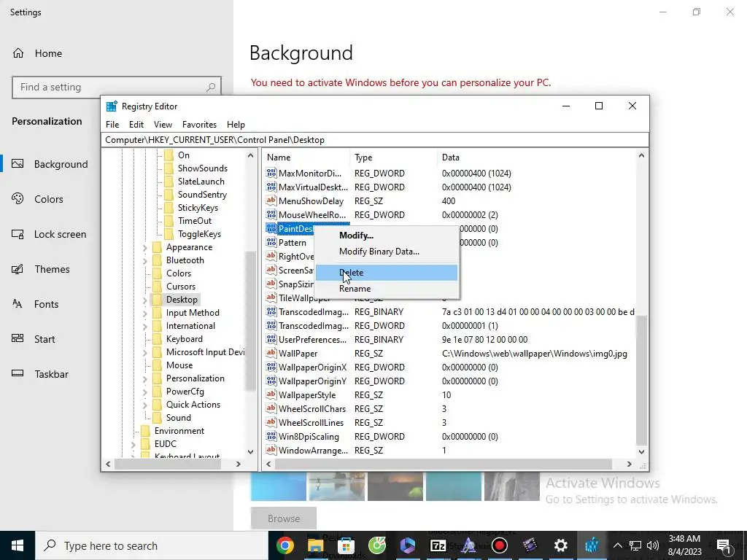
Task: Select the StickyKeys folder icon
Action: coord(169,208)
